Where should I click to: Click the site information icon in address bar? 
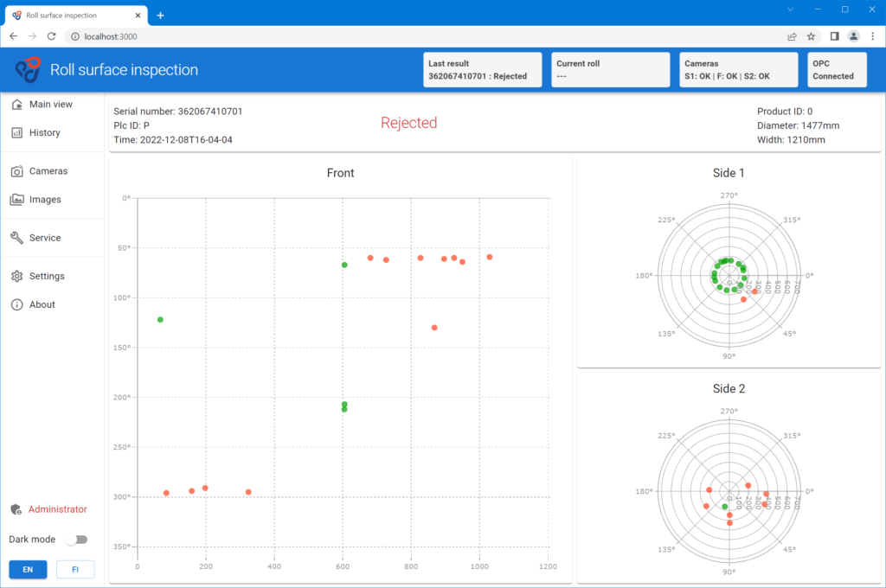coord(74,36)
